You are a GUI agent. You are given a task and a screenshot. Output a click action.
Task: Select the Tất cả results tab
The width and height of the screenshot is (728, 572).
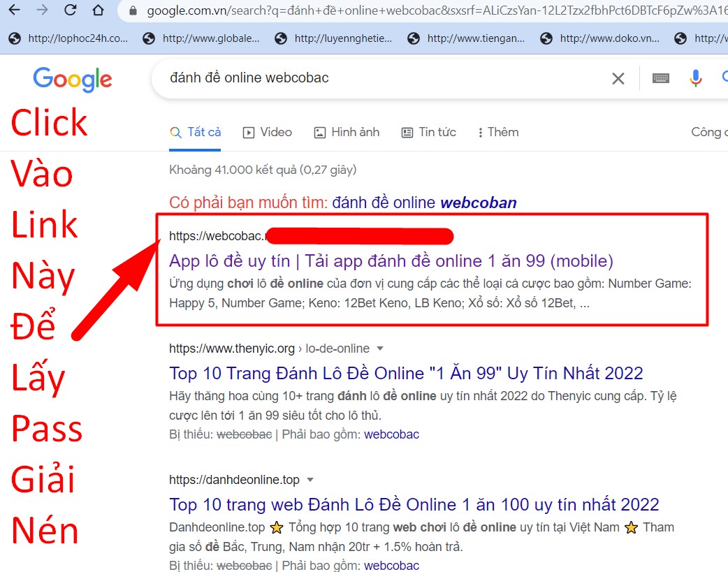[195, 132]
